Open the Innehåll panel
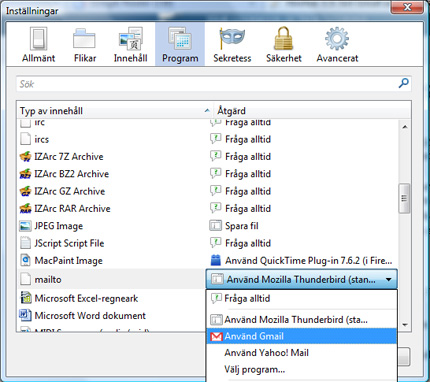This screenshot has height=382, width=430. coord(131,45)
